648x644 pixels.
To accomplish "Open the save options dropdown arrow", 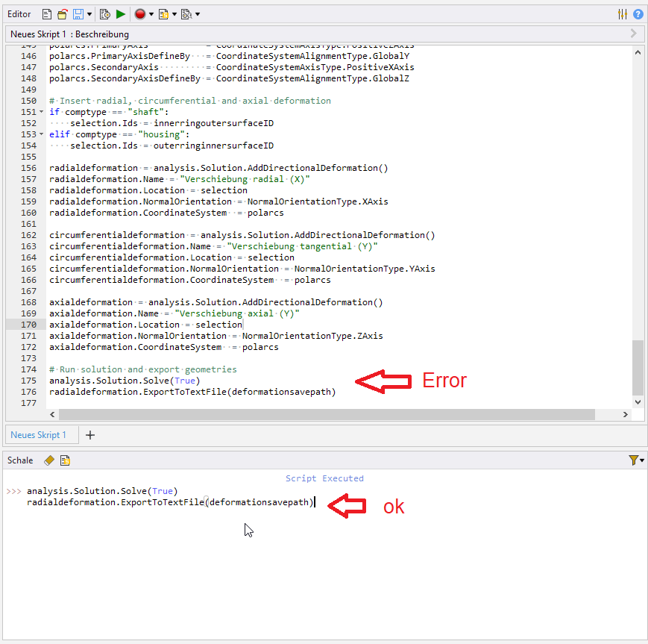I will click(89, 14).
